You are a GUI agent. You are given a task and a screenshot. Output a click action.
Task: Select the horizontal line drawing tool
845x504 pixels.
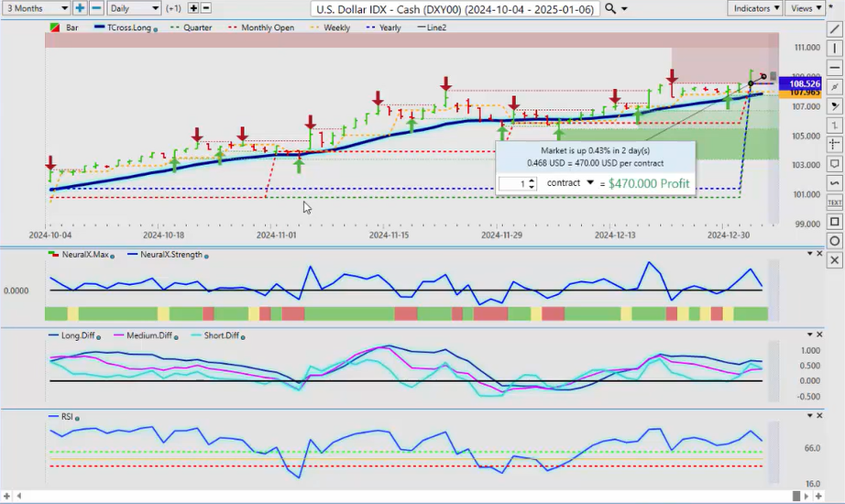[835, 68]
